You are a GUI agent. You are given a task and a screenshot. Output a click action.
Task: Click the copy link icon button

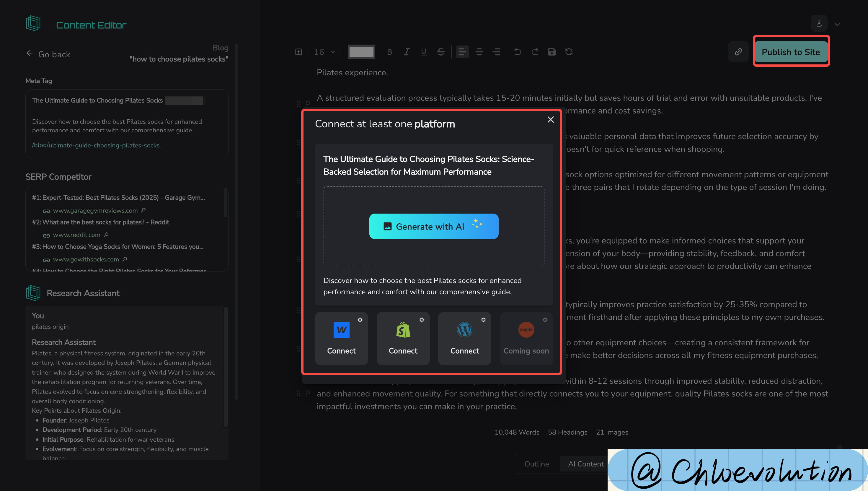coord(738,52)
